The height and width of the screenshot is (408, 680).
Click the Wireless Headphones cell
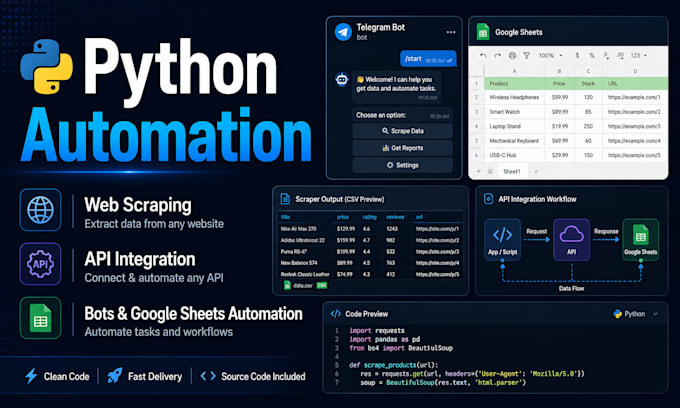pyautogui.click(x=514, y=98)
